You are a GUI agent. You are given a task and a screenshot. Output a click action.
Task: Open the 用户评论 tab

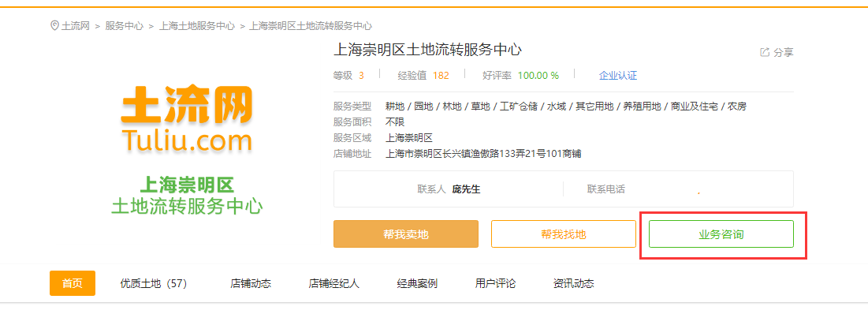[495, 283]
